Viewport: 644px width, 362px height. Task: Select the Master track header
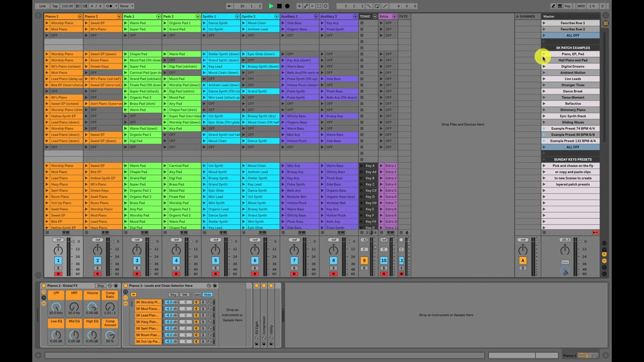(570, 16)
